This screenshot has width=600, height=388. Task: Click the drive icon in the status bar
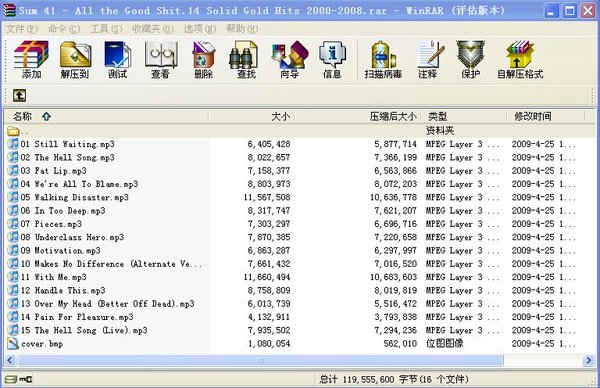point(11,379)
